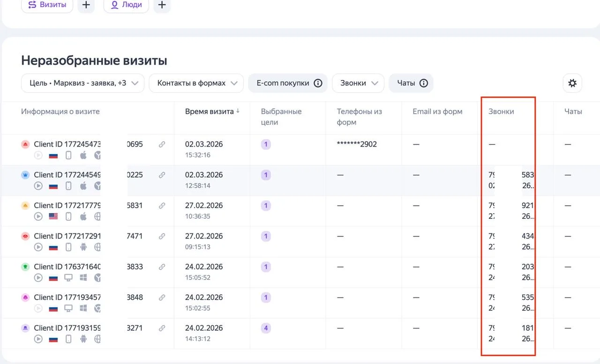This screenshot has height=364, width=600.
Task: Click the pink avatar of the 15:02:55 visit
Action: point(25,297)
